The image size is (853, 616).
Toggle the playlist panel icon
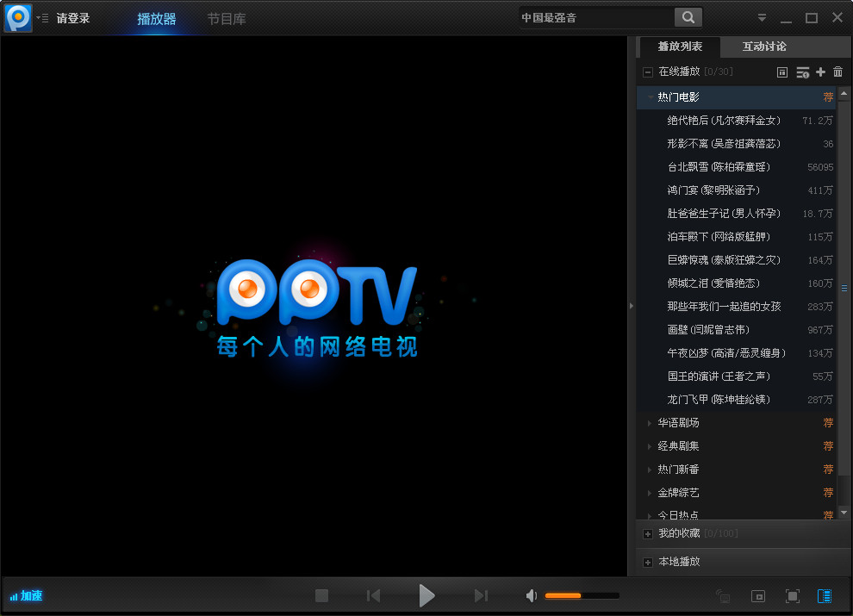pyautogui.click(x=825, y=596)
